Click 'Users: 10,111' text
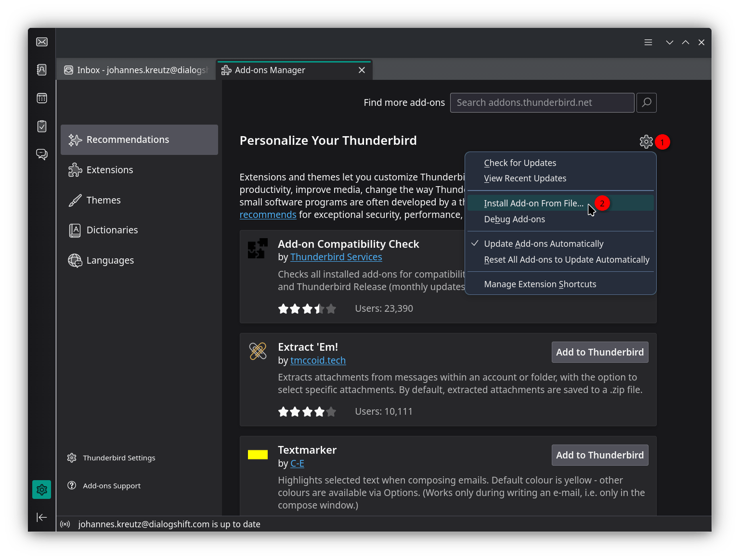 point(384,412)
